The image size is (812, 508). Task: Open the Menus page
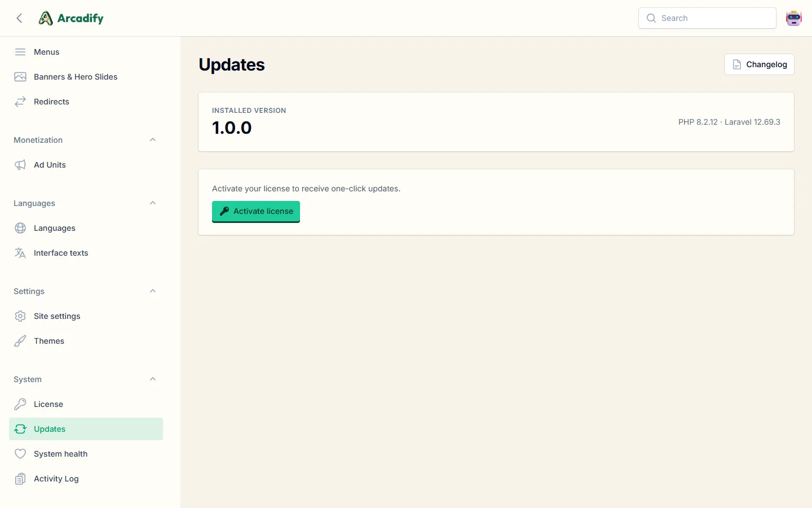(86, 52)
